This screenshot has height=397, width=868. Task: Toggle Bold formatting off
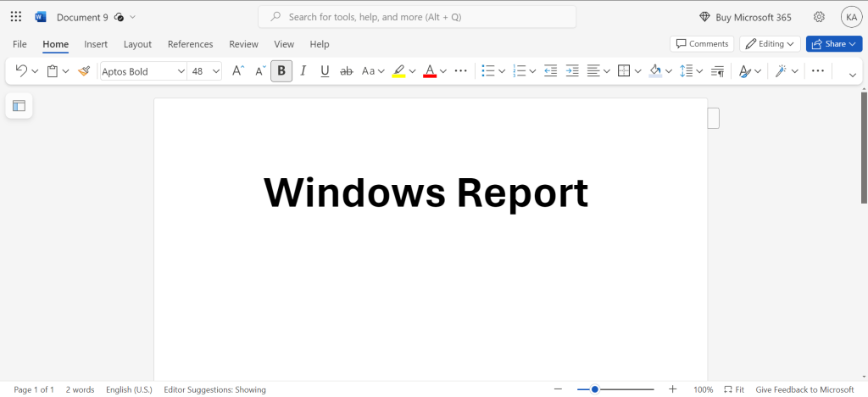pos(281,71)
